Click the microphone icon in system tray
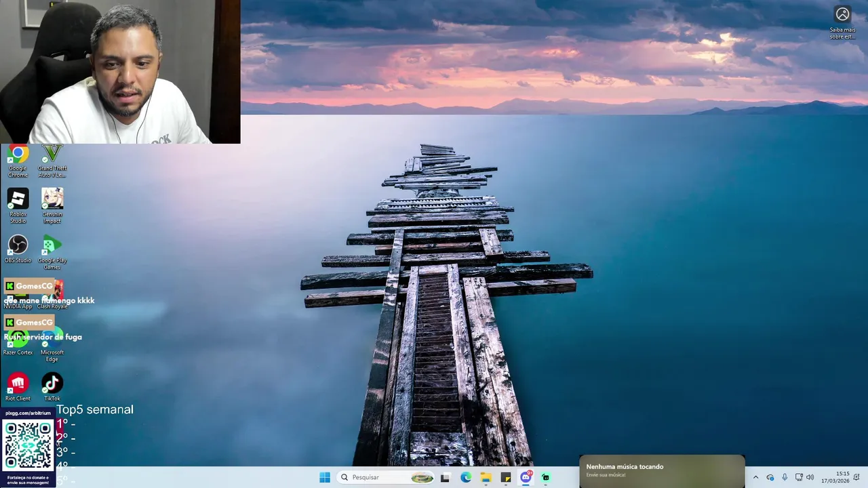Image resolution: width=868 pixels, height=488 pixels. 785,477
